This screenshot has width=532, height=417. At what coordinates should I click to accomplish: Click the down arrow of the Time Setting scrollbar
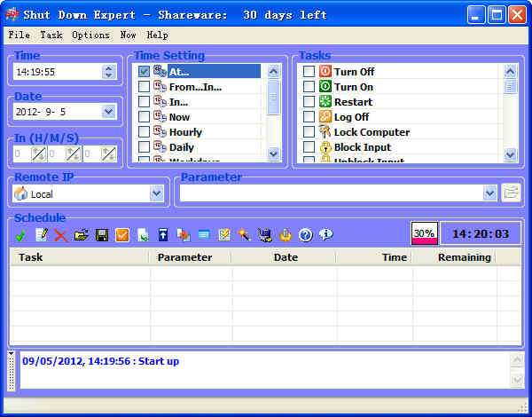point(273,153)
